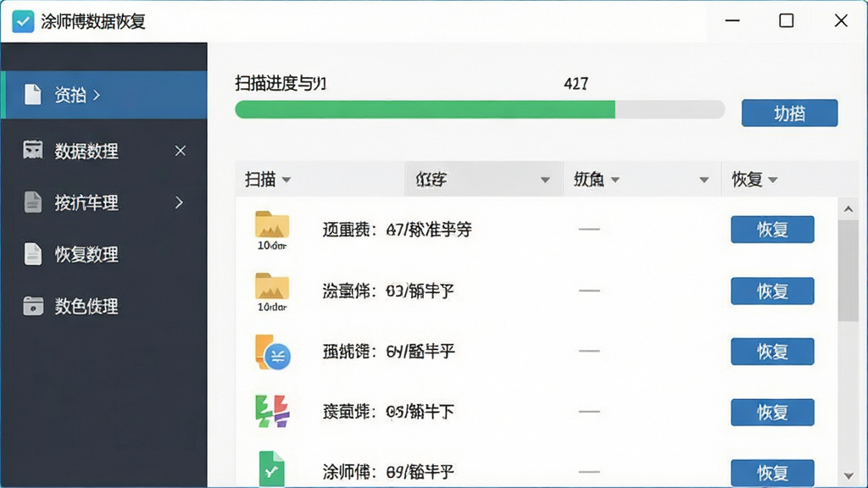Click the file icon beside 恢复数理
Viewport: 868px width, 488px height.
click(33, 254)
